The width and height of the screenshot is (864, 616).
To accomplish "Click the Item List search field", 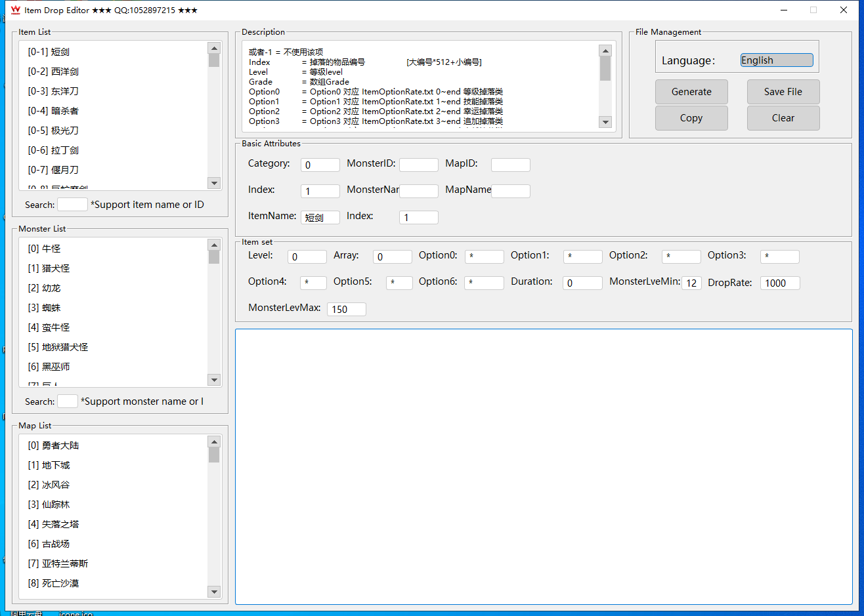I will pyautogui.click(x=72, y=204).
